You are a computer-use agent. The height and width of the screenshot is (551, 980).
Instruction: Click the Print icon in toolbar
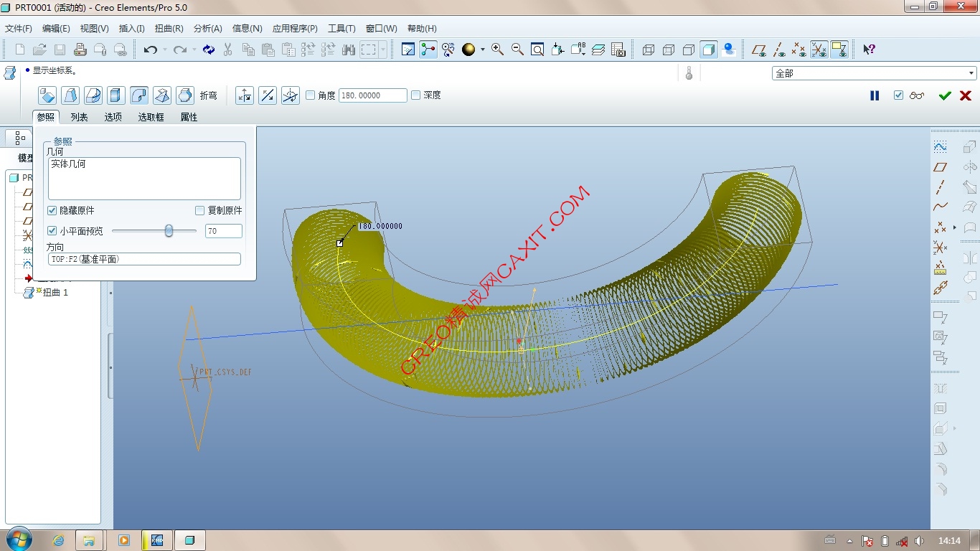(x=80, y=50)
